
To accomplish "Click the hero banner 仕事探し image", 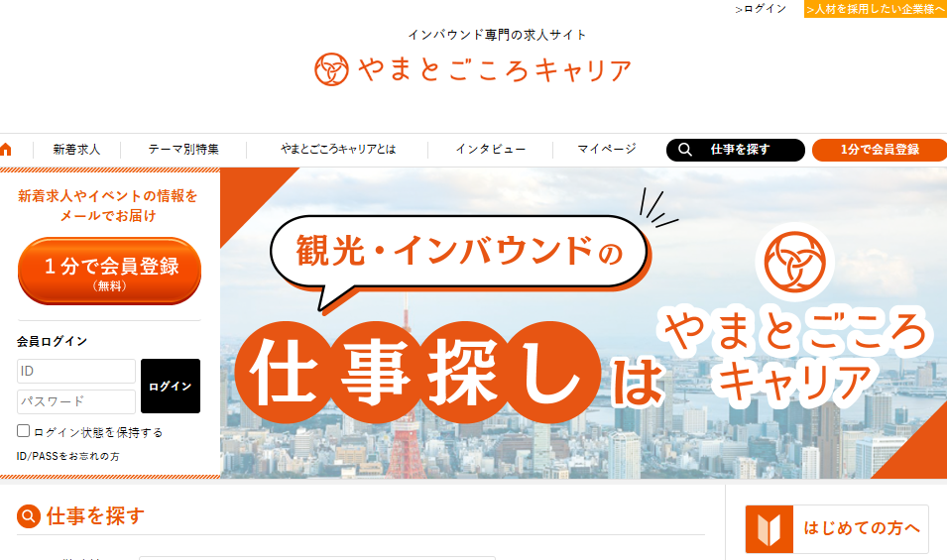I will click(x=583, y=323).
